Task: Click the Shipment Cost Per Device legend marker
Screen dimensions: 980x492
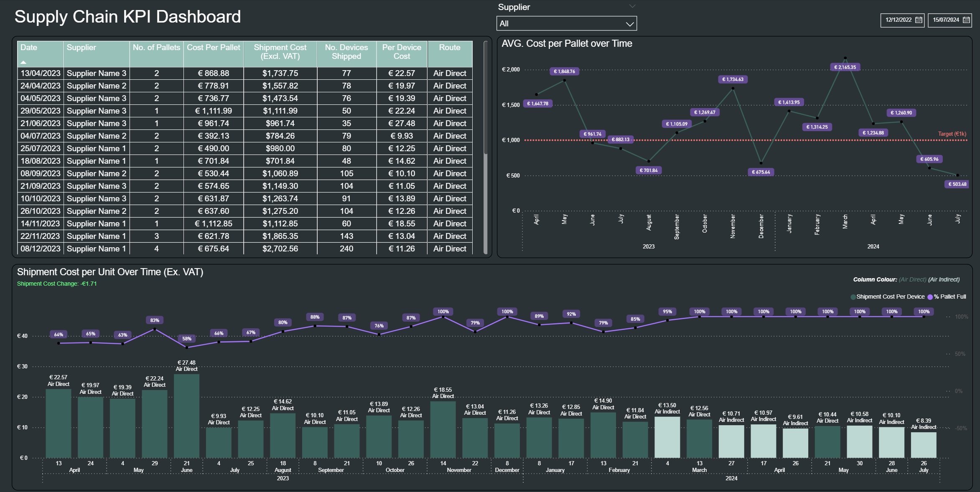Action: (x=853, y=297)
